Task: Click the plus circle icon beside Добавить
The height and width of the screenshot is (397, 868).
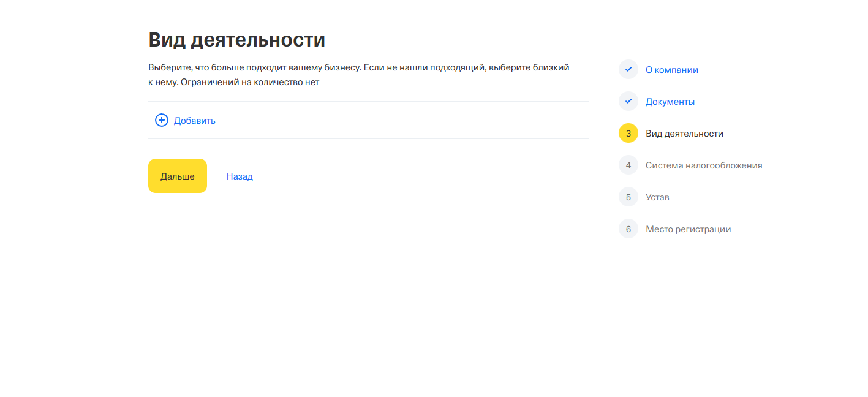Action: coord(162,120)
